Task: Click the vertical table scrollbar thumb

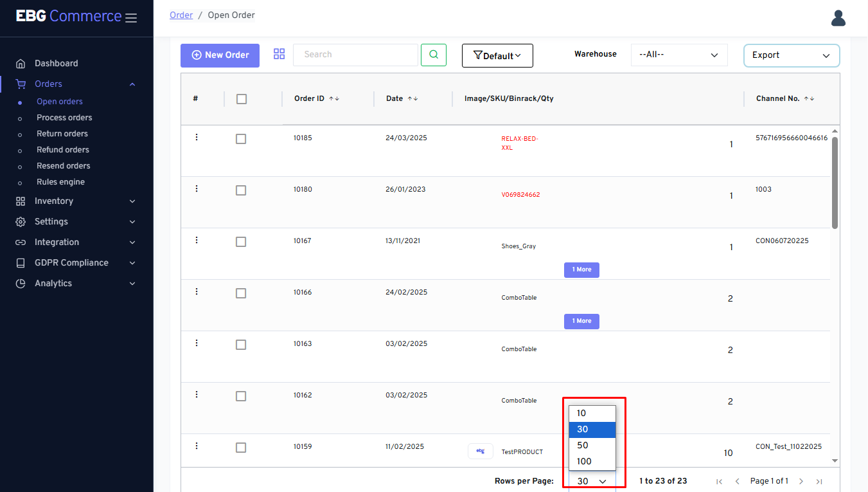Action: (x=835, y=183)
